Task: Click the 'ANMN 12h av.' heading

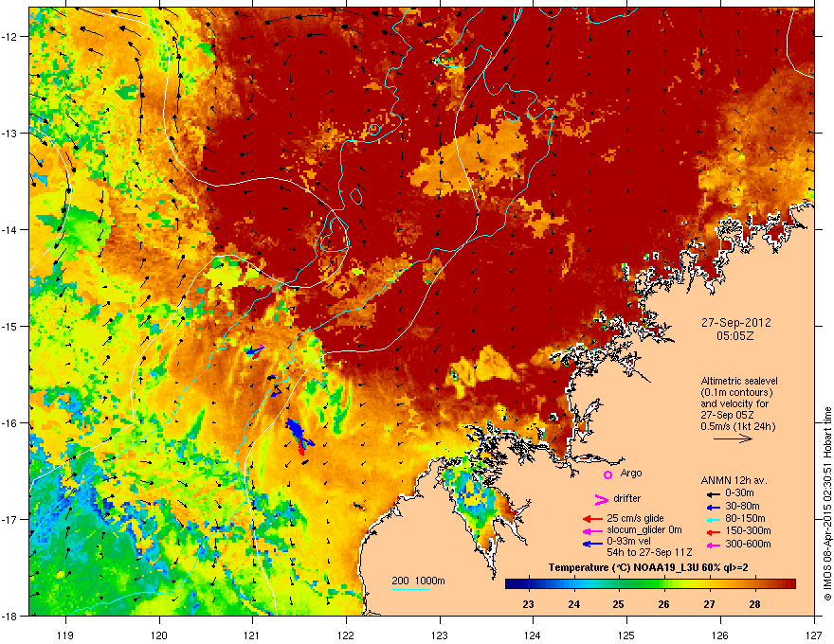Action: tap(734, 480)
